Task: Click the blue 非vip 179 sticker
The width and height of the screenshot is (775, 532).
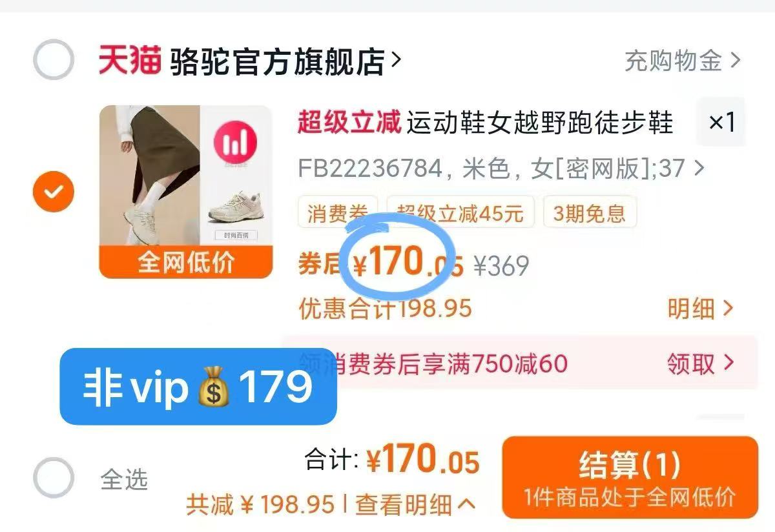Action: [198, 386]
